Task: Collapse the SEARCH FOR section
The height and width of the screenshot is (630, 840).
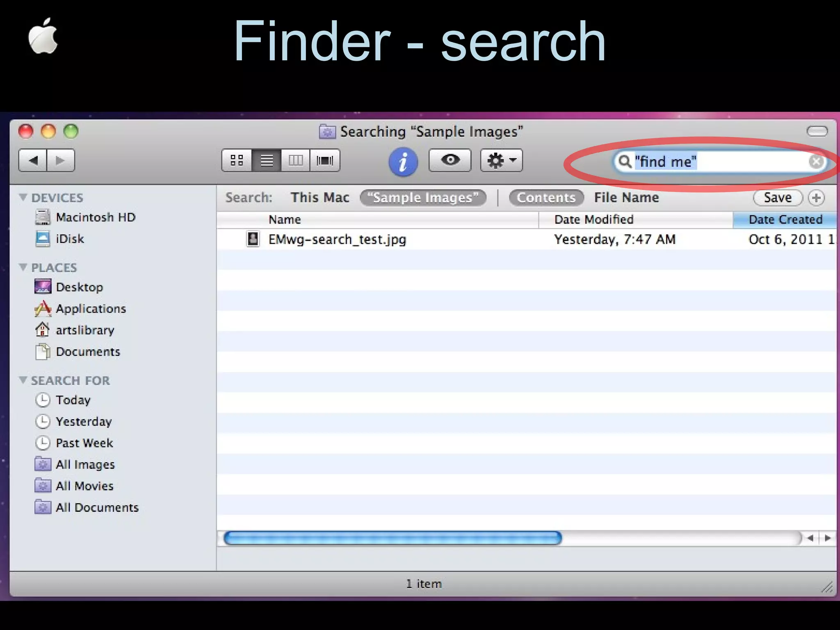Action: click(23, 380)
